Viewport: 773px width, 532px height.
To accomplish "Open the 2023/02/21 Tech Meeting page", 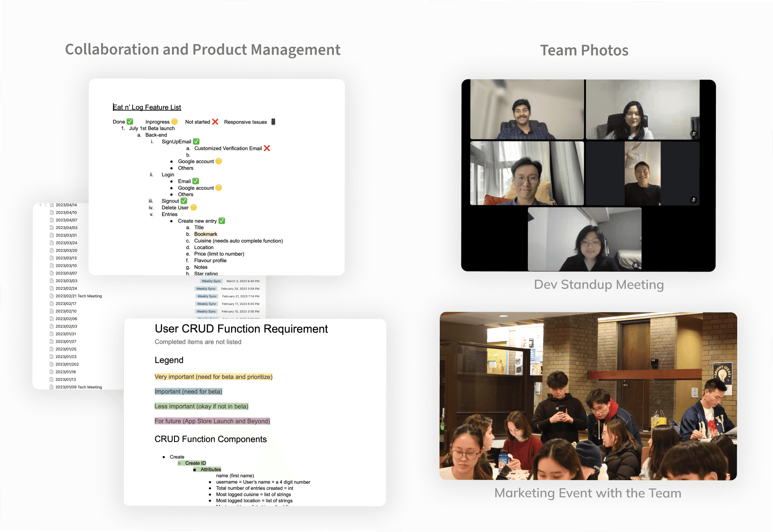I will click(x=78, y=296).
